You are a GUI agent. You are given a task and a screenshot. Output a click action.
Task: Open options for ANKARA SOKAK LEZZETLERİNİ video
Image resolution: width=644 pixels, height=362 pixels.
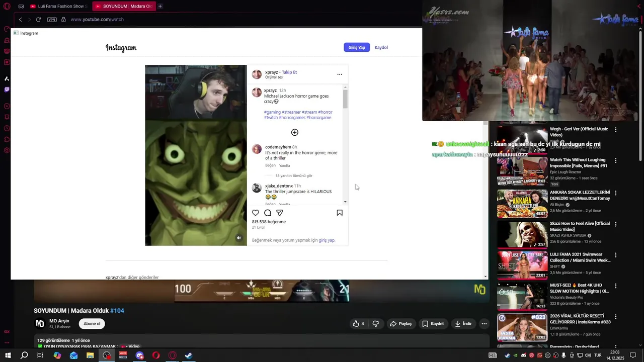pyautogui.click(x=615, y=193)
